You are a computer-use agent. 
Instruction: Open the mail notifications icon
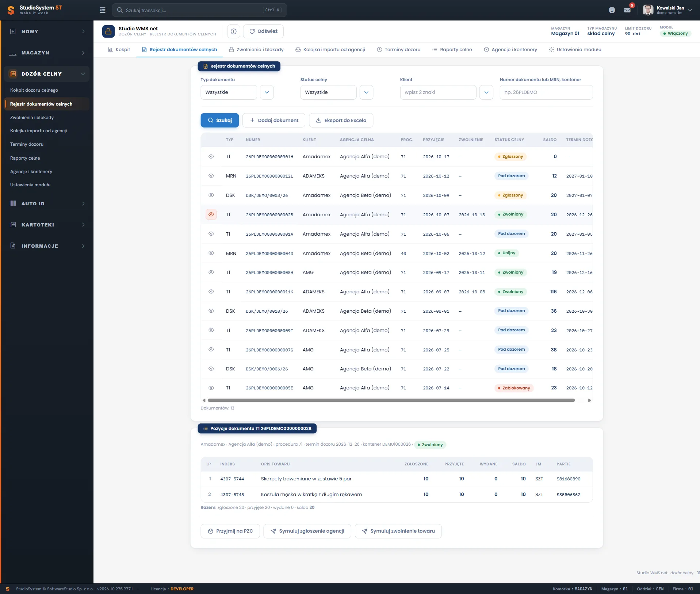coord(627,10)
